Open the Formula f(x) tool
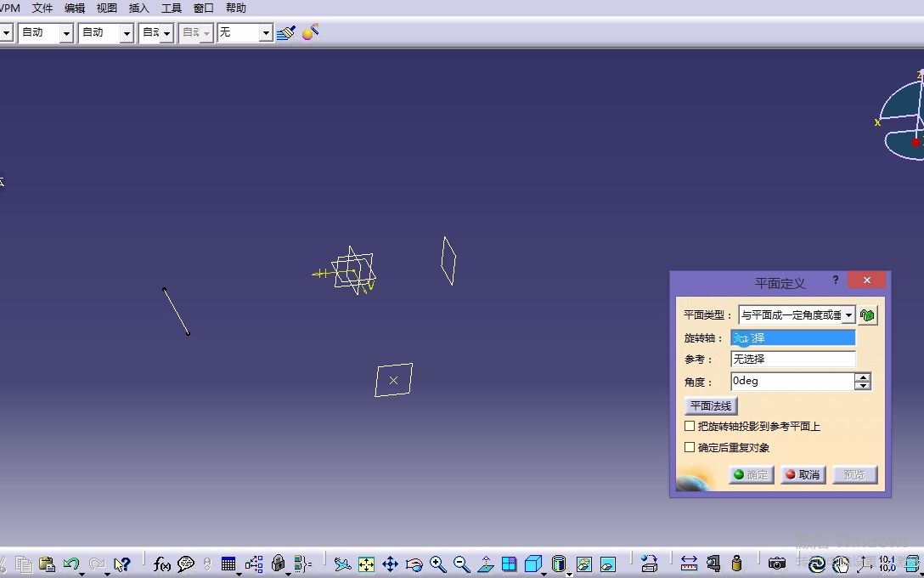The width and height of the screenshot is (924, 578). pos(162,564)
